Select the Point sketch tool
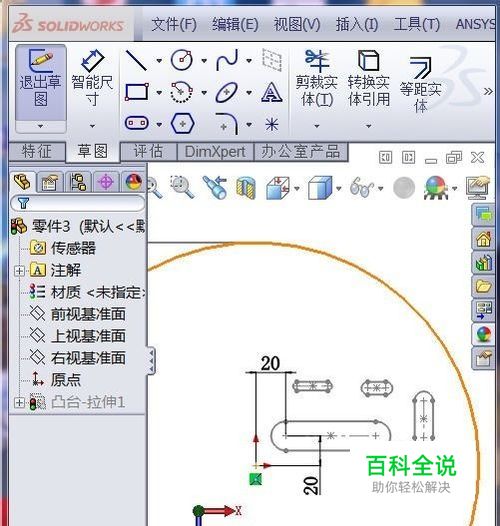 tap(272, 125)
